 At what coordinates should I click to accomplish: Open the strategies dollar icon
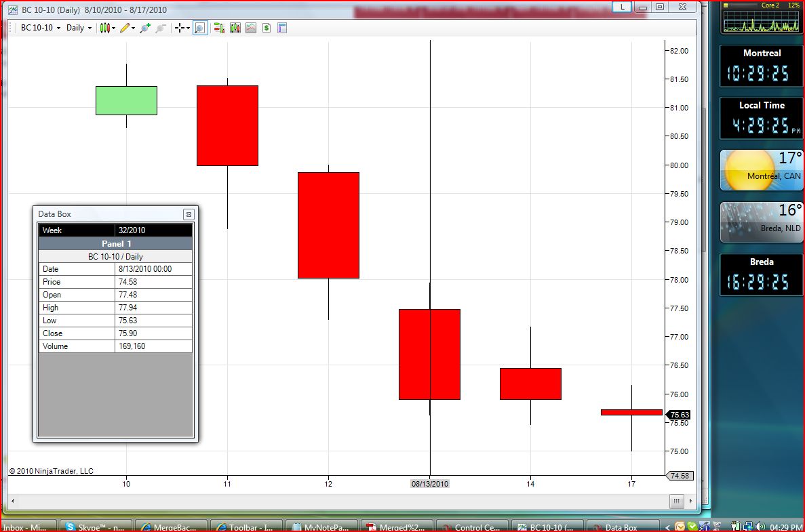[267, 28]
